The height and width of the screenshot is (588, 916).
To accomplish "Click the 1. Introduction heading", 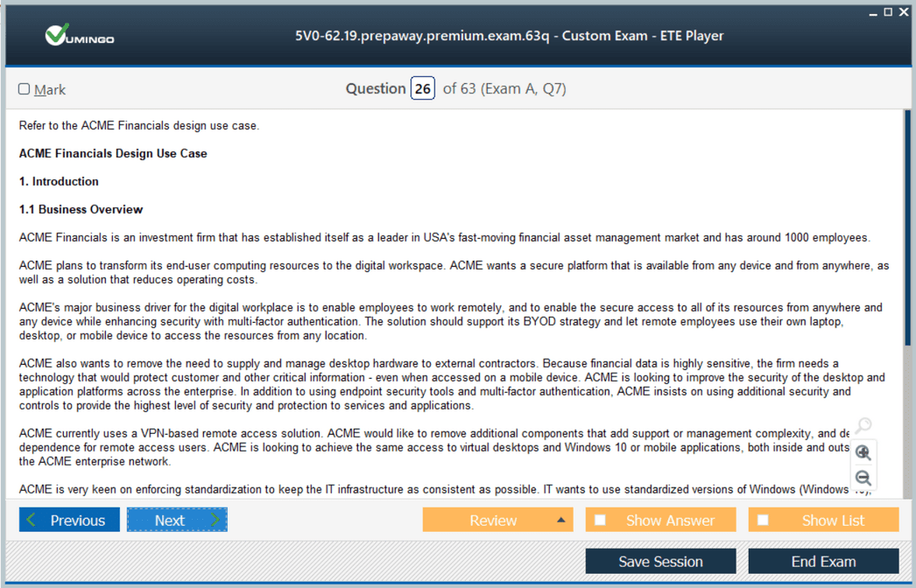I will click(x=59, y=182).
